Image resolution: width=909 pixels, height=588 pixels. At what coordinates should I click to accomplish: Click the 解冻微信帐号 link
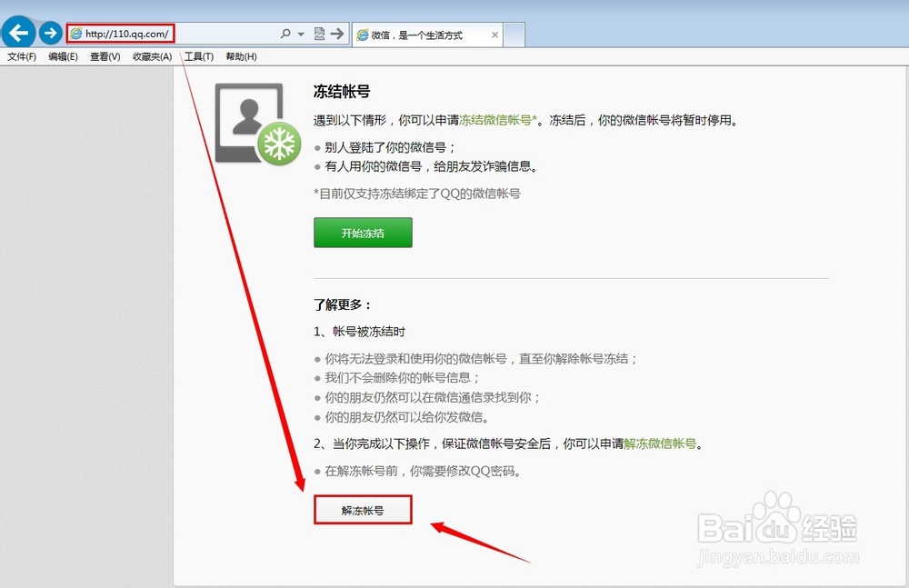pos(660,443)
